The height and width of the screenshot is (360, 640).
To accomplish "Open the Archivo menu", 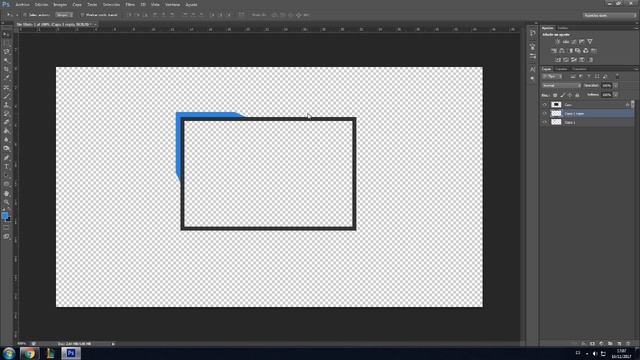I will coord(22,4).
